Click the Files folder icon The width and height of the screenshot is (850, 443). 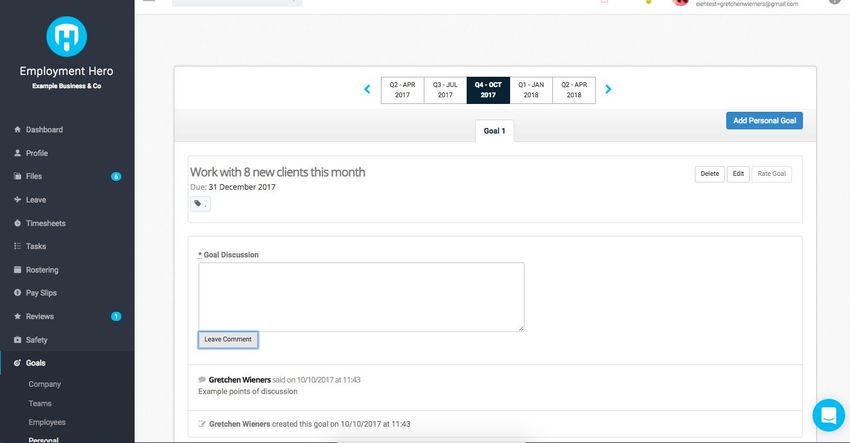click(x=17, y=176)
